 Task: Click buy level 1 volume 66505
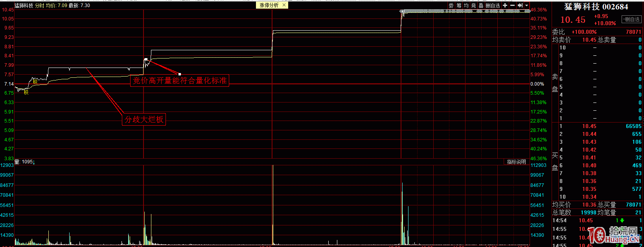click(x=633, y=126)
